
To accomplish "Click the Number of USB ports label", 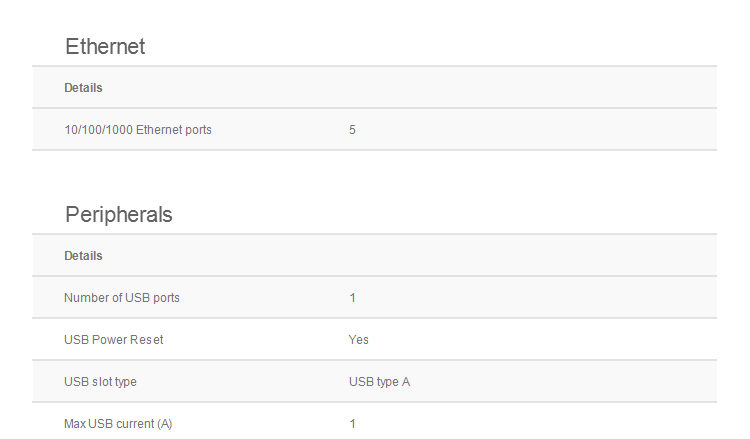I will [122, 298].
